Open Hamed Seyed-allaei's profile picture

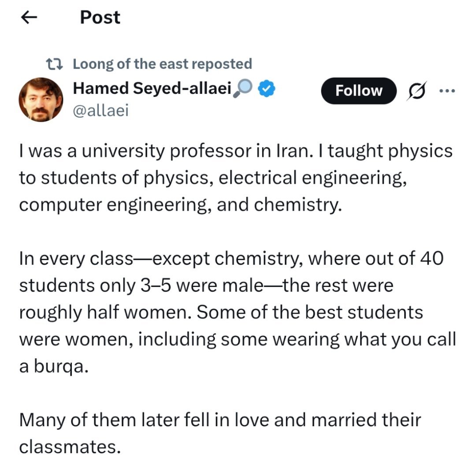(x=41, y=100)
